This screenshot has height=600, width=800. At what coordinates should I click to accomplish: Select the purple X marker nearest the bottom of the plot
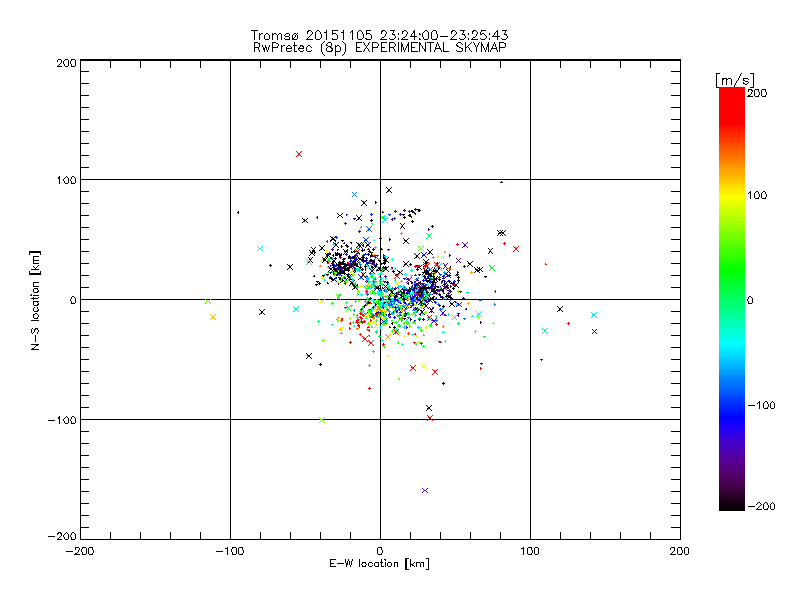click(425, 491)
